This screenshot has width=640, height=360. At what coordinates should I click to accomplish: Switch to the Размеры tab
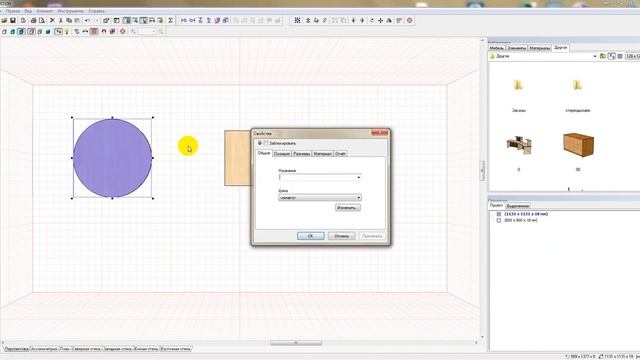click(302, 153)
